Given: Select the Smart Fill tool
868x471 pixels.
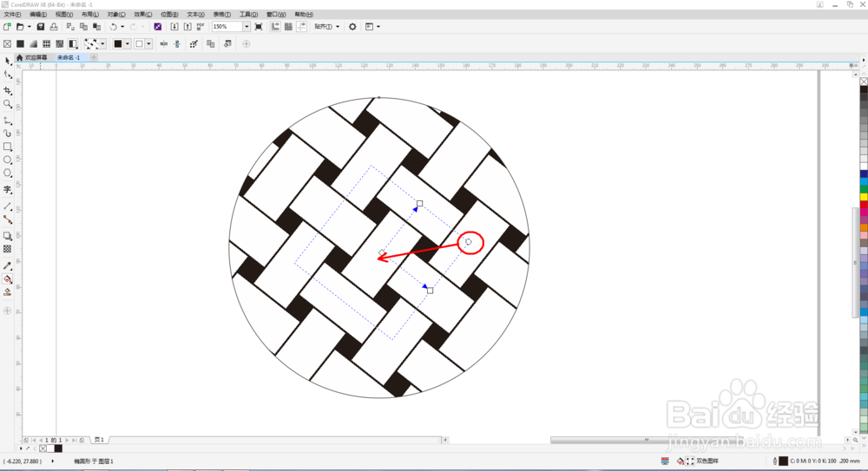Looking at the screenshot, I should tap(7, 292).
